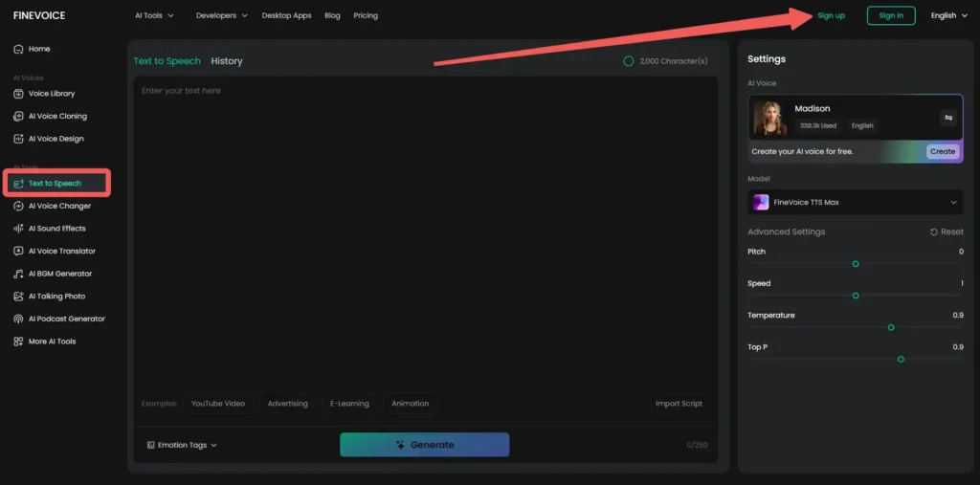Open the English language dropdown
Image resolution: width=980 pixels, height=485 pixels.
click(948, 15)
